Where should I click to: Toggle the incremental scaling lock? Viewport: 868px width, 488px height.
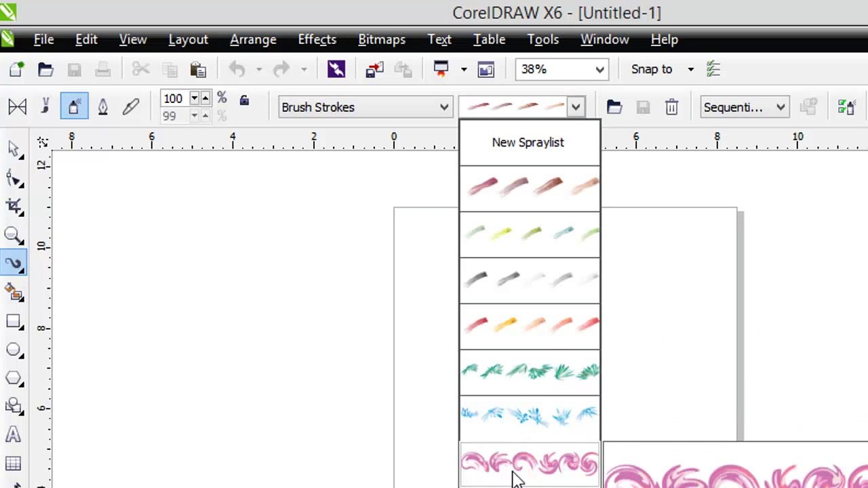click(244, 100)
